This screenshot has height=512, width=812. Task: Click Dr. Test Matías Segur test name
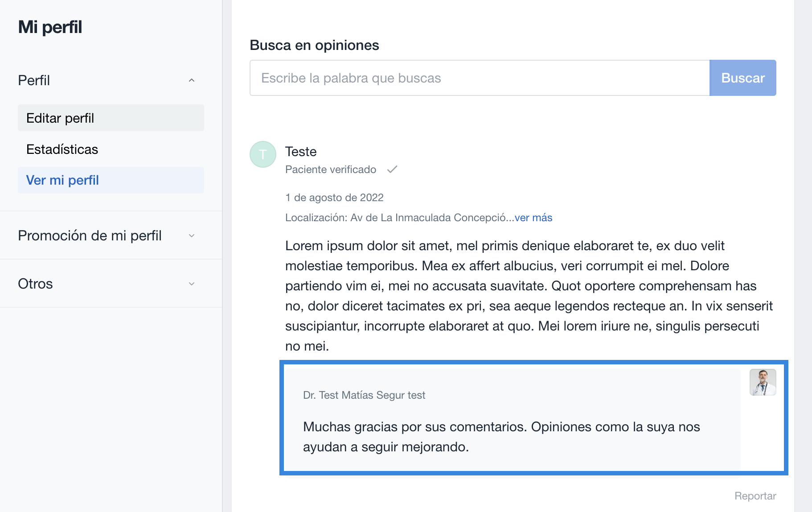(364, 395)
